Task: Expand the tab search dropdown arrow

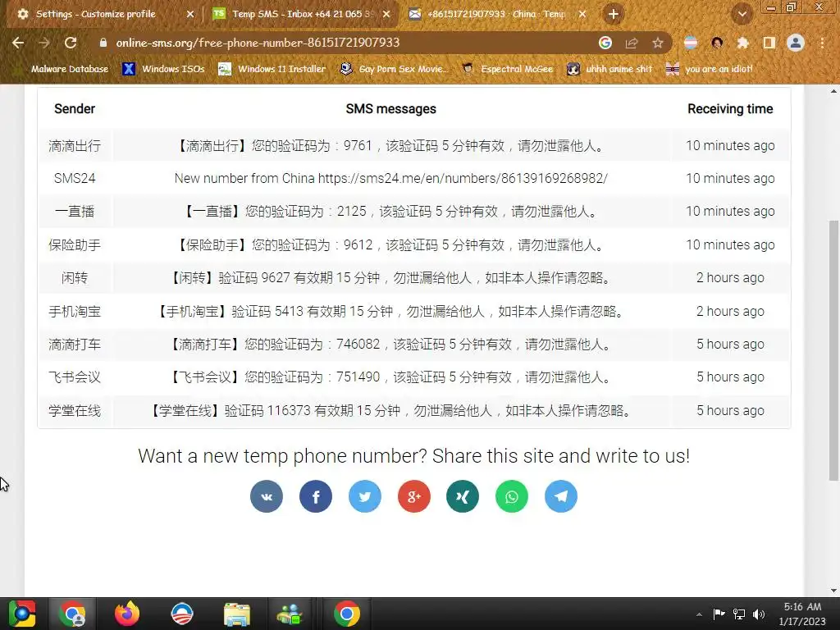Action: coord(742,15)
